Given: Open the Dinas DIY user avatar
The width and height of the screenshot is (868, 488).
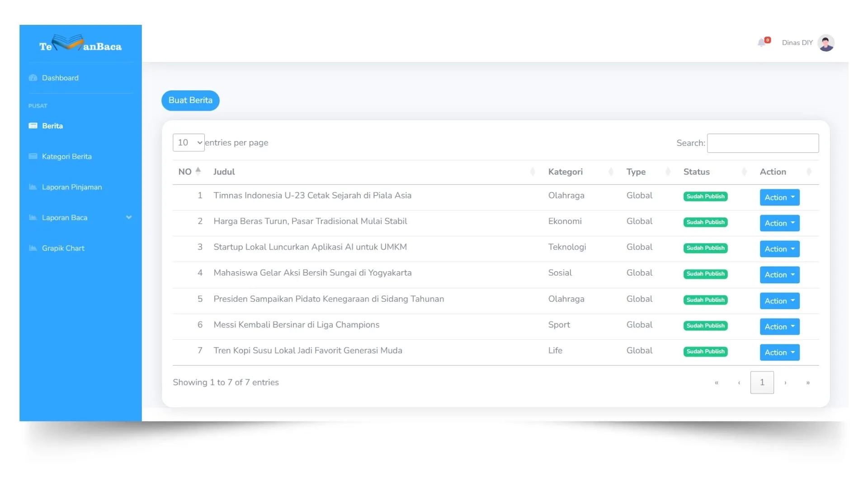Looking at the screenshot, I should (826, 43).
